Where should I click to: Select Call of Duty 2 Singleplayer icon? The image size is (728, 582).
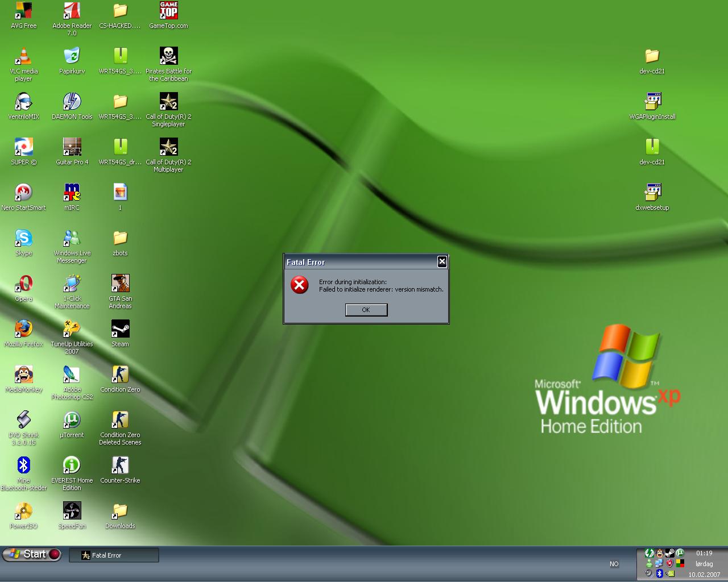point(168,110)
